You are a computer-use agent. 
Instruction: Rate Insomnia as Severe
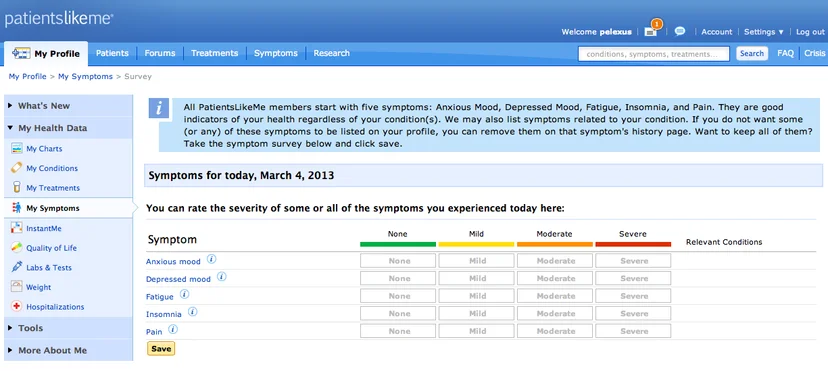pos(633,313)
